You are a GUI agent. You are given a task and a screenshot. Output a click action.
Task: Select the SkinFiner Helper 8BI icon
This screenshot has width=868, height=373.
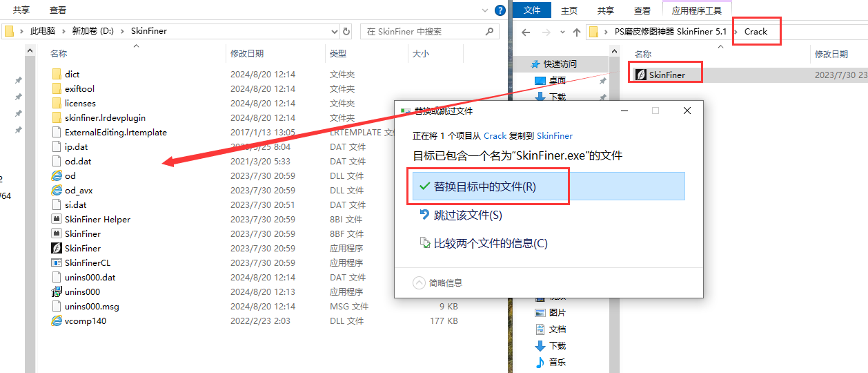(x=57, y=219)
